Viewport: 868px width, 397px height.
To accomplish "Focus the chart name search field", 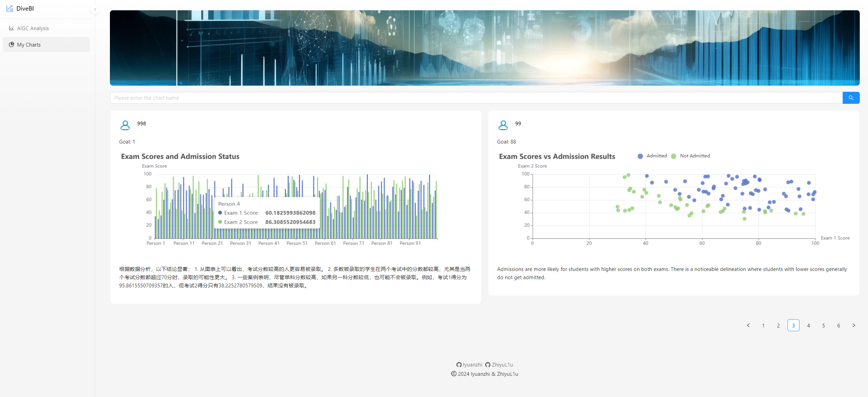I will point(476,98).
